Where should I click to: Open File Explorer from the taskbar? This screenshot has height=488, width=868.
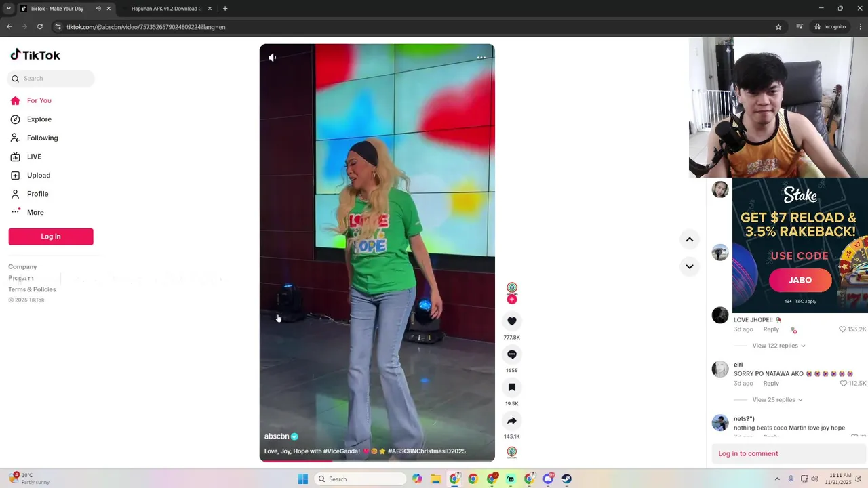(x=436, y=479)
